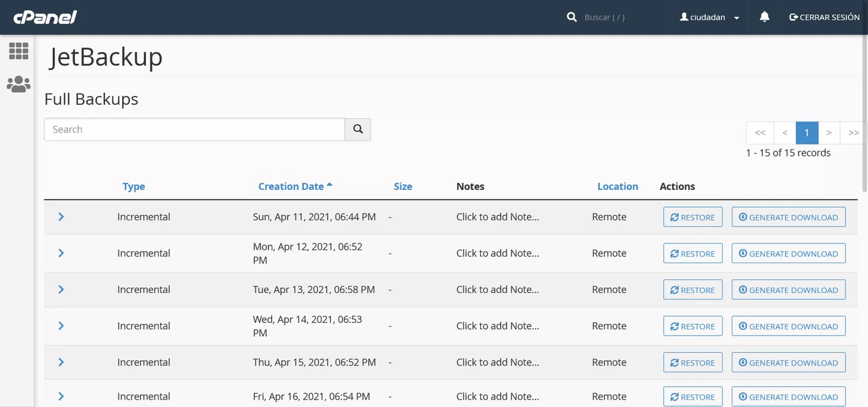Go to first page with << button

[x=759, y=133]
